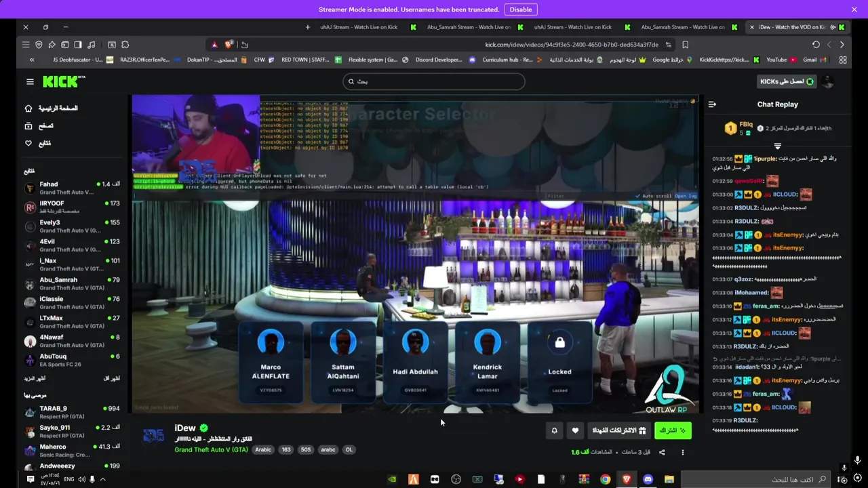Open the browser music note icon
Viewport: 868px width, 488px height.
click(x=92, y=45)
